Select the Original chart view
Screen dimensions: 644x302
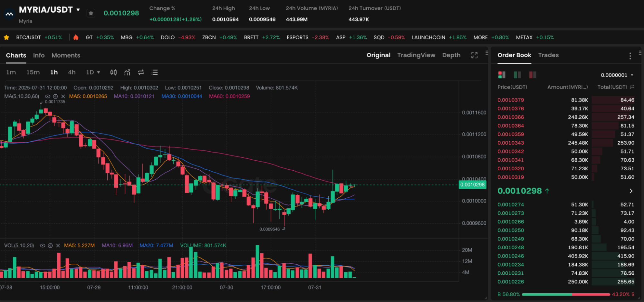(x=378, y=55)
